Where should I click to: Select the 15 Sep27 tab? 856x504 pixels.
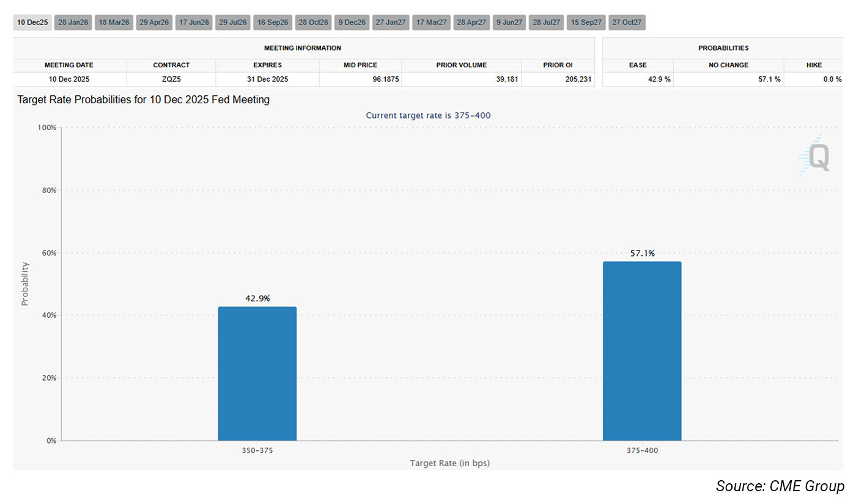[x=586, y=23]
